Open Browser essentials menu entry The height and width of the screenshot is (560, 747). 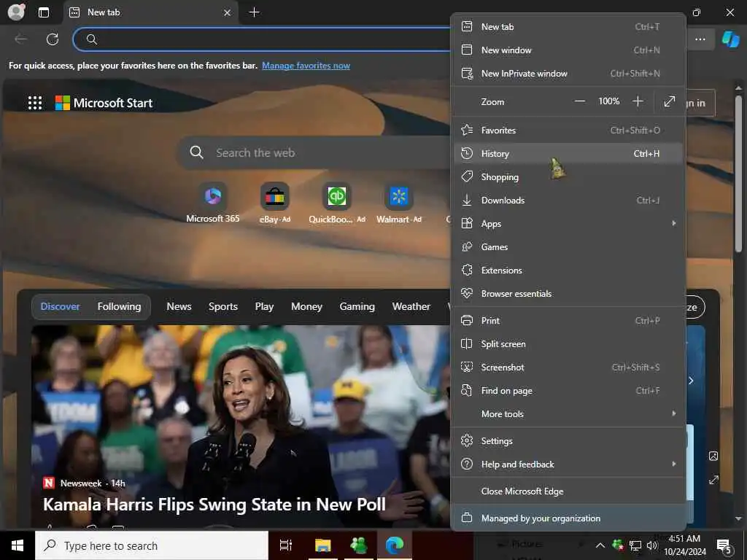point(568,293)
